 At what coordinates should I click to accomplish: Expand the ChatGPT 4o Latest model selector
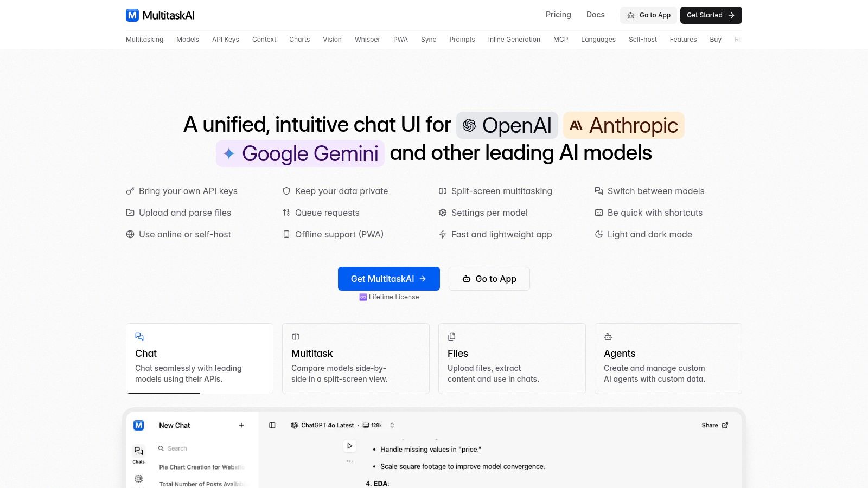click(343, 426)
